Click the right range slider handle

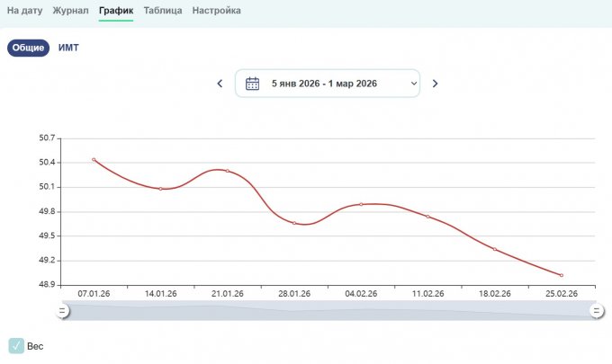pos(596,311)
